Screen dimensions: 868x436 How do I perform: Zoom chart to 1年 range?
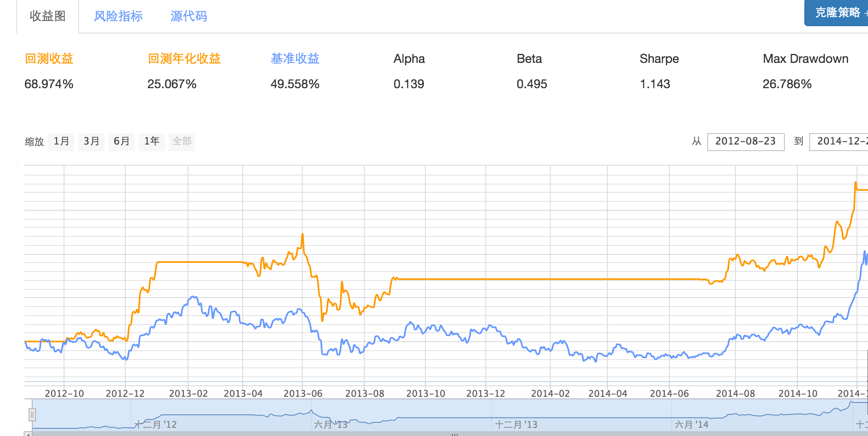pyautogui.click(x=151, y=142)
